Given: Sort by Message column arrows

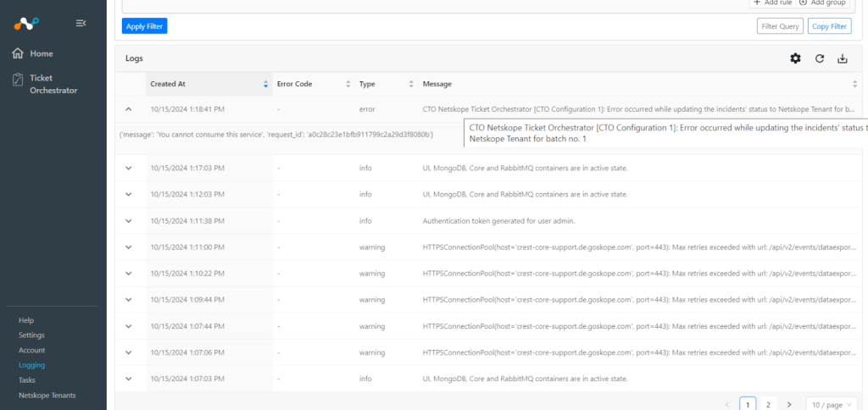Looking at the screenshot, I should click(x=854, y=84).
